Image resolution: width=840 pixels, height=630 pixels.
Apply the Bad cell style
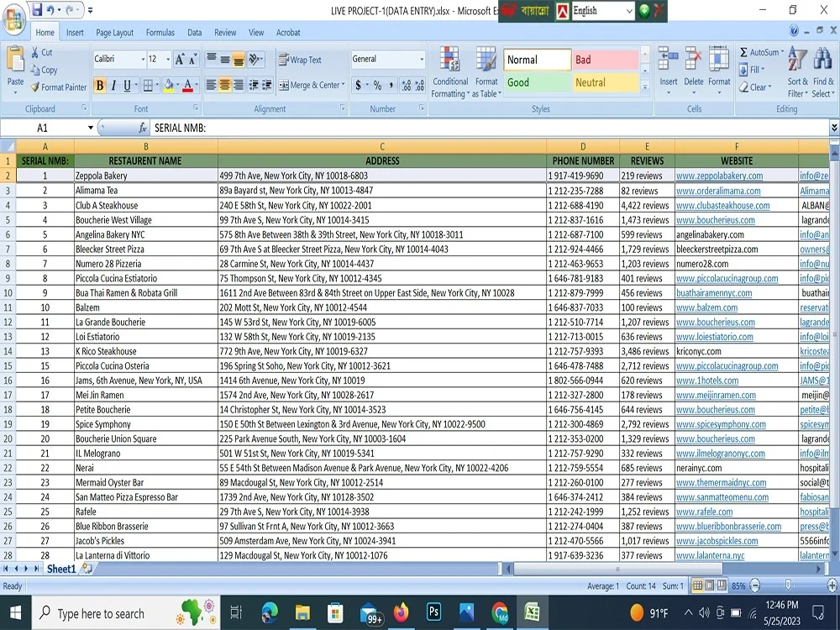tap(606, 60)
